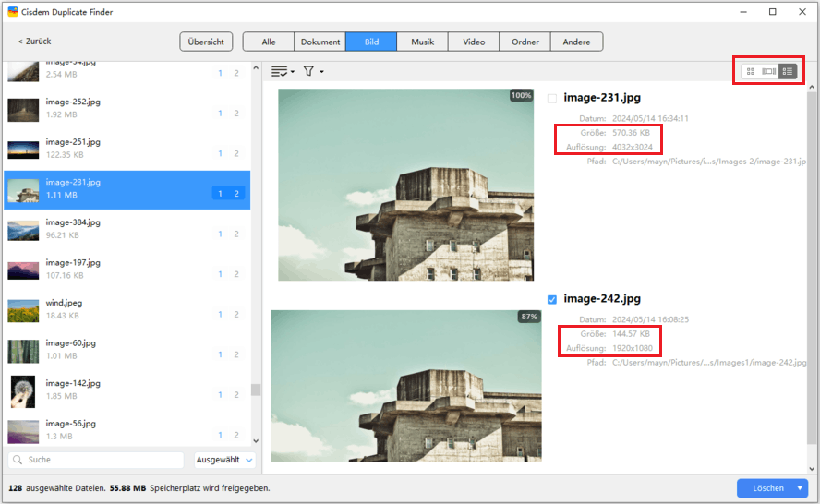
Task: Click the image-384.jpg thumbnail
Action: [23, 230]
